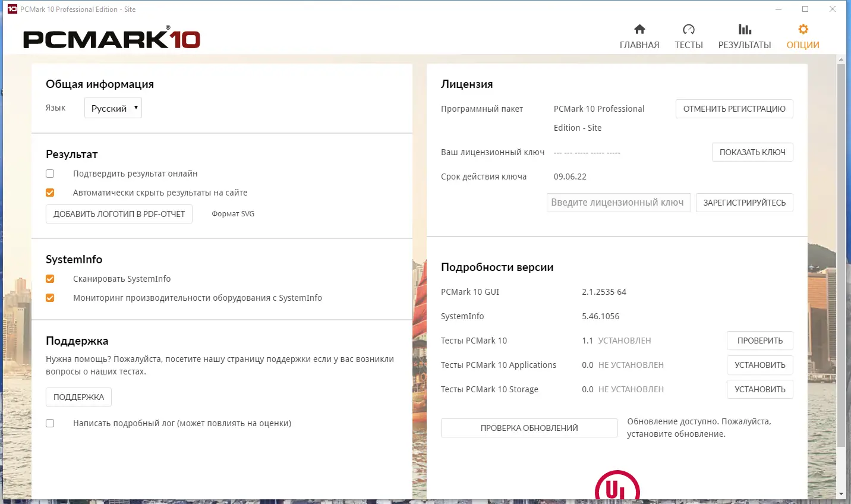The width and height of the screenshot is (851, 504).
Task: Click the SystemInfo version "5.46.1056"
Action: pos(600,316)
